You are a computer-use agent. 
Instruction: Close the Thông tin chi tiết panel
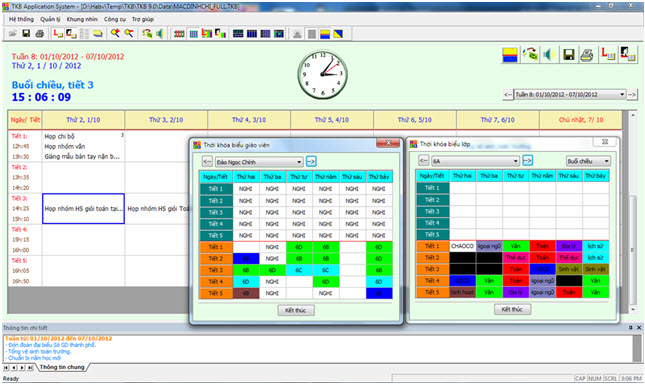[639, 328]
